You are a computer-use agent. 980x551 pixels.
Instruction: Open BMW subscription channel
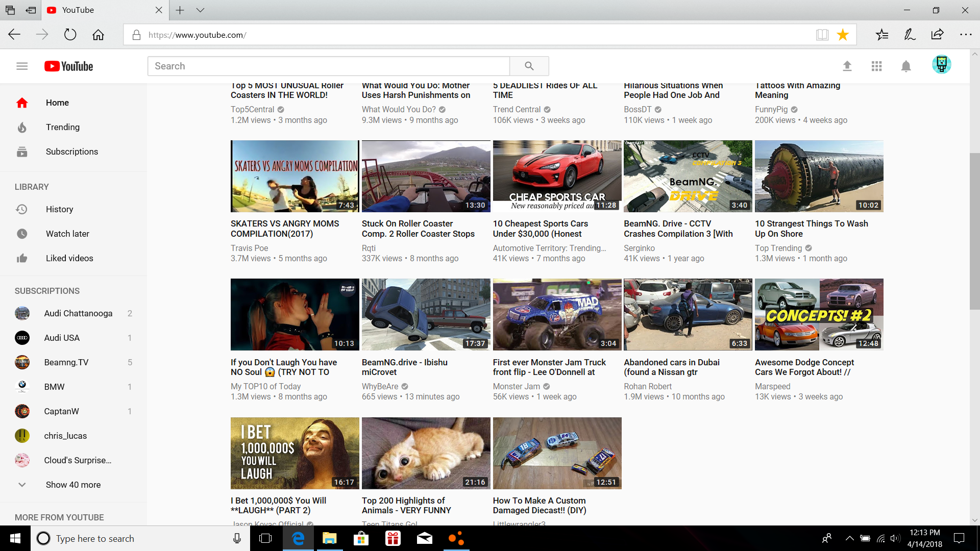(x=73, y=387)
